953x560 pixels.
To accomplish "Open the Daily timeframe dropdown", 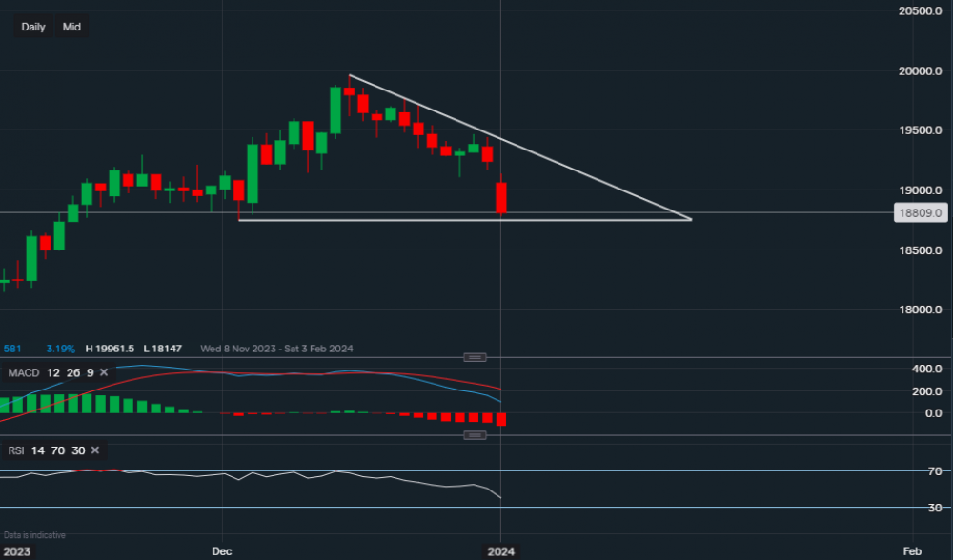I will coord(33,27).
